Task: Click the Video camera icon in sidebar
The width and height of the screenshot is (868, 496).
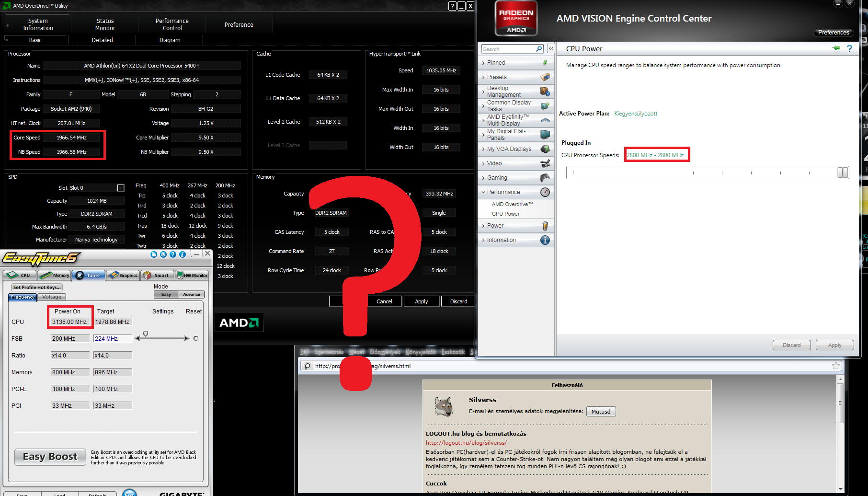Action: tap(545, 163)
